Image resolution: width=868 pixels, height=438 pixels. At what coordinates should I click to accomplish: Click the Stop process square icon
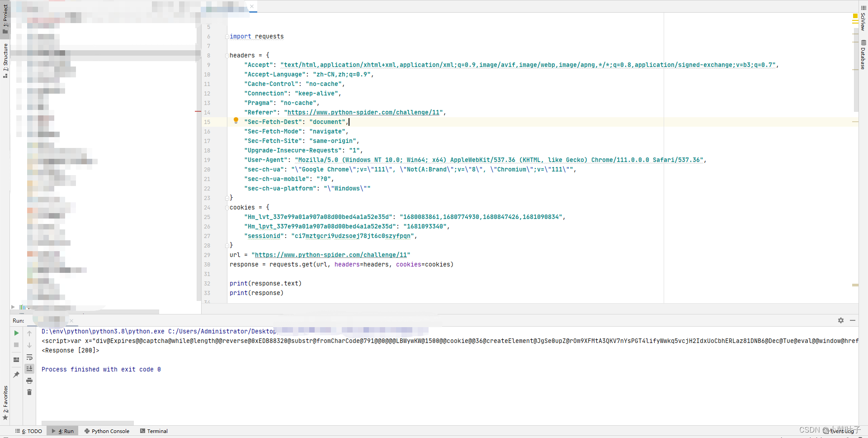16,345
